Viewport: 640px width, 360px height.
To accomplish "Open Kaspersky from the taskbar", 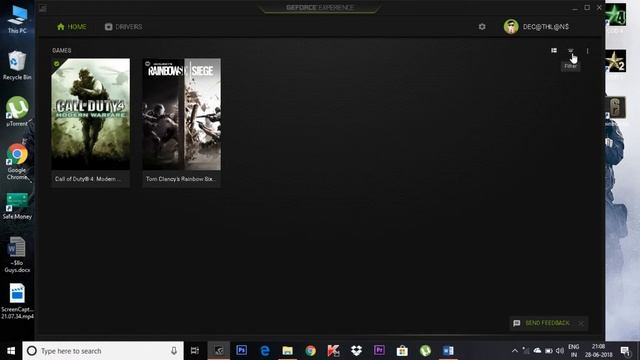I will (x=333, y=351).
